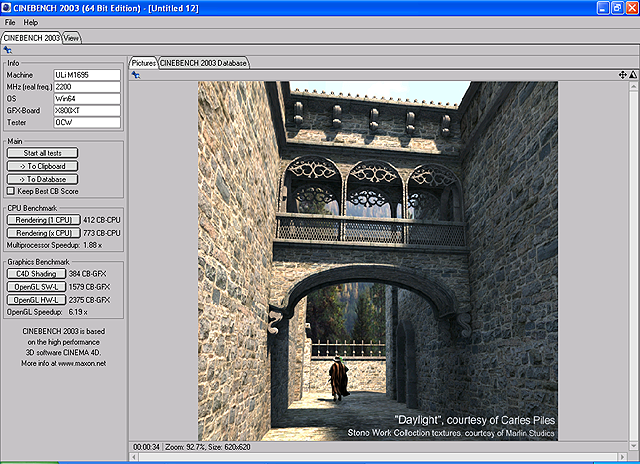This screenshot has width=640, height=464.
Task: Click the render time 00:00:34 in status bar
Action: 146,447
